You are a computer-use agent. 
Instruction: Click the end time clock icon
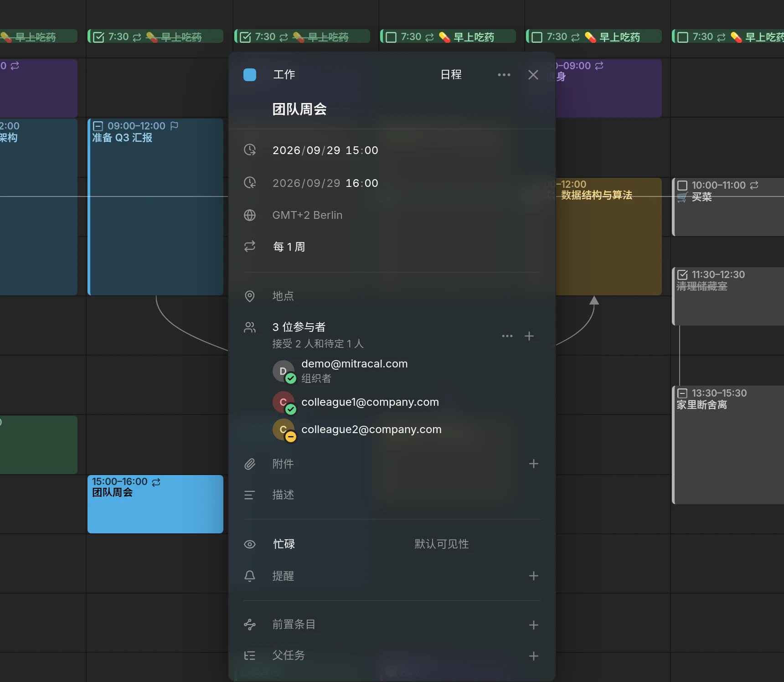(250, 183)
